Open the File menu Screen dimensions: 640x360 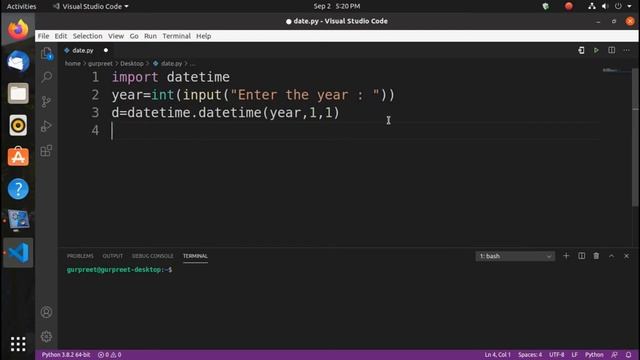43,36
